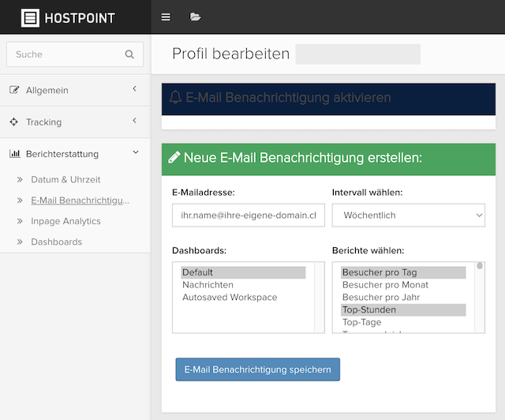Viewport: 505px width, 420px height.
Task: Click the HOSTPOINT brand text
Action: point(80,18)
